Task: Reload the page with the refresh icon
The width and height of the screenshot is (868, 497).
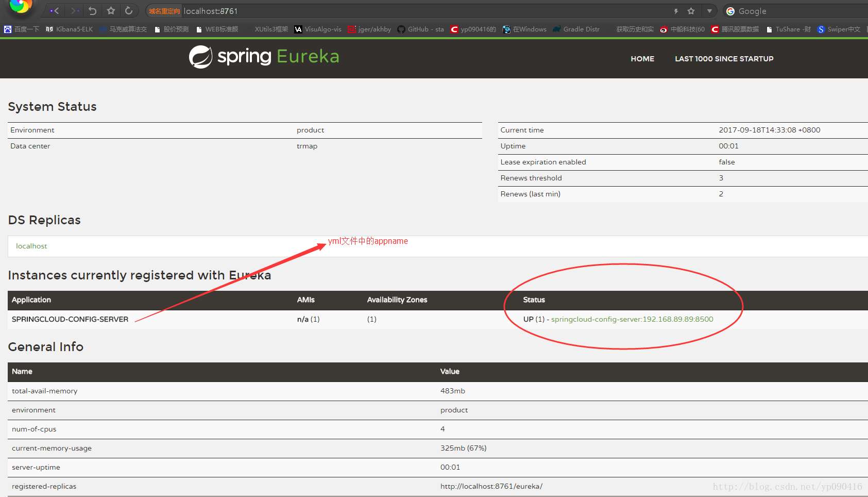Action: point(129,11)
